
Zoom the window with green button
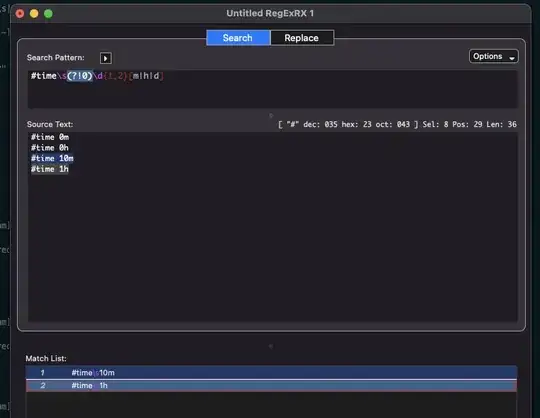[x=48, y=14]
